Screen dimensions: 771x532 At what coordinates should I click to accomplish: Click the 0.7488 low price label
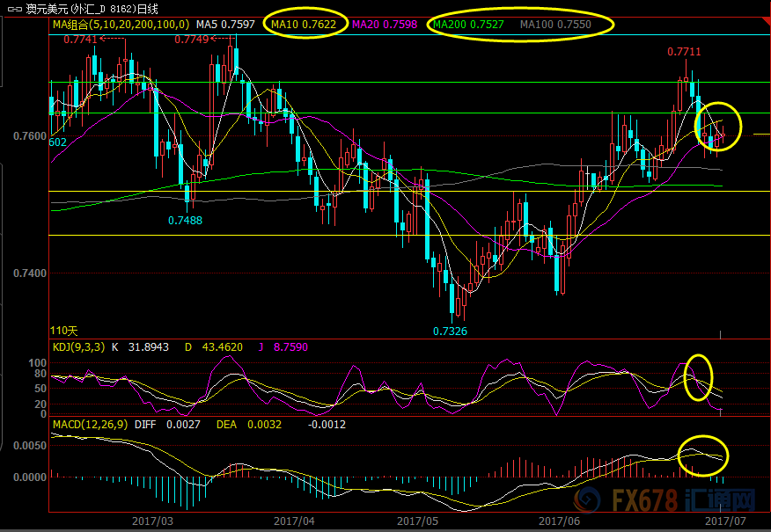click(185, 221)
